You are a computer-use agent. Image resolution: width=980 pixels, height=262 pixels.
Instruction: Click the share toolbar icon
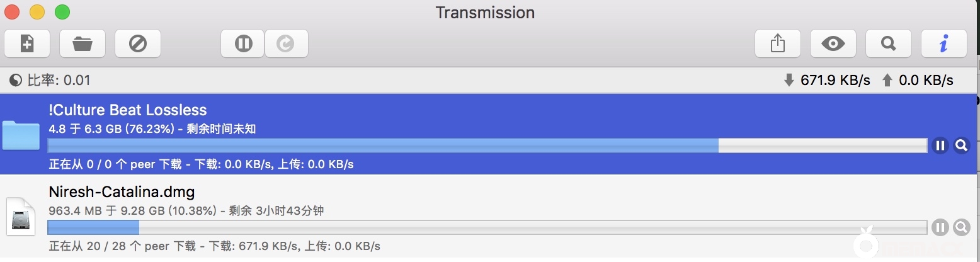pos(777,43)
